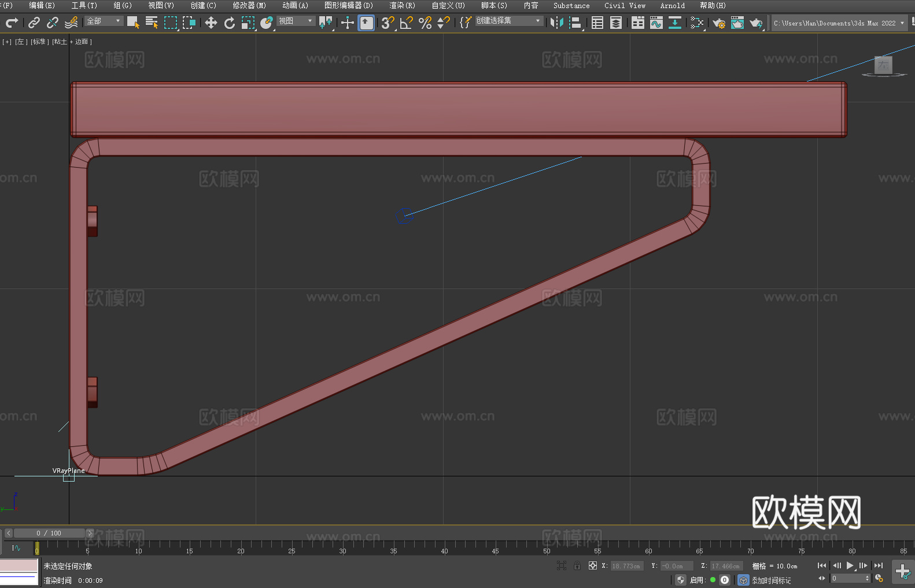Open the Curve Editor
Image resolution: width=915 pixels, height=588 pixels.
[656, 23]
